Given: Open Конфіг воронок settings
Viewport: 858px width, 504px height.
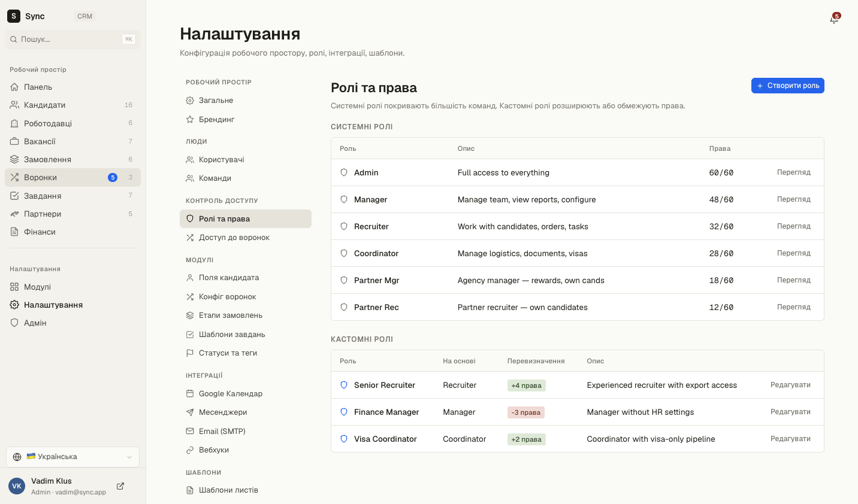Looking at the screenshot, I should [246, 297].
